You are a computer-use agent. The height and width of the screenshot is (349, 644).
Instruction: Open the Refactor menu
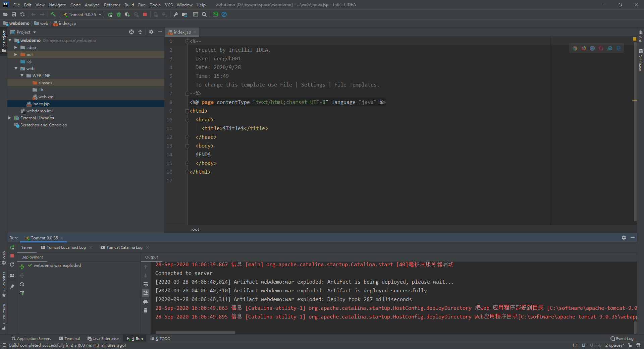point(112,5)
